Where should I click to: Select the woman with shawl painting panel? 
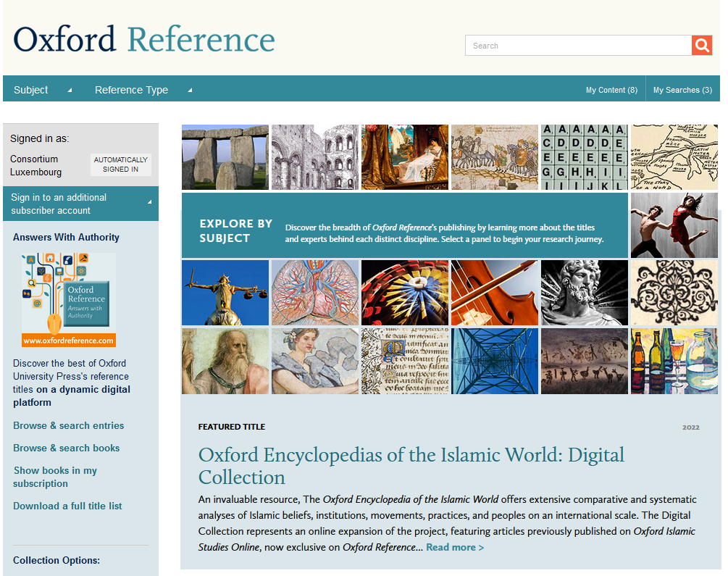[x=315, y=361]
